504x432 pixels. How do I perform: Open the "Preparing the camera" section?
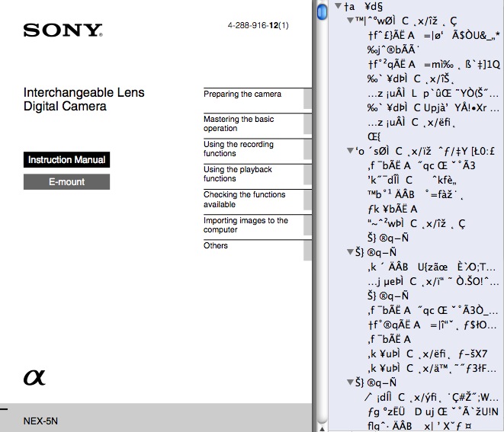pyautogui.click(x=242, y=94)
